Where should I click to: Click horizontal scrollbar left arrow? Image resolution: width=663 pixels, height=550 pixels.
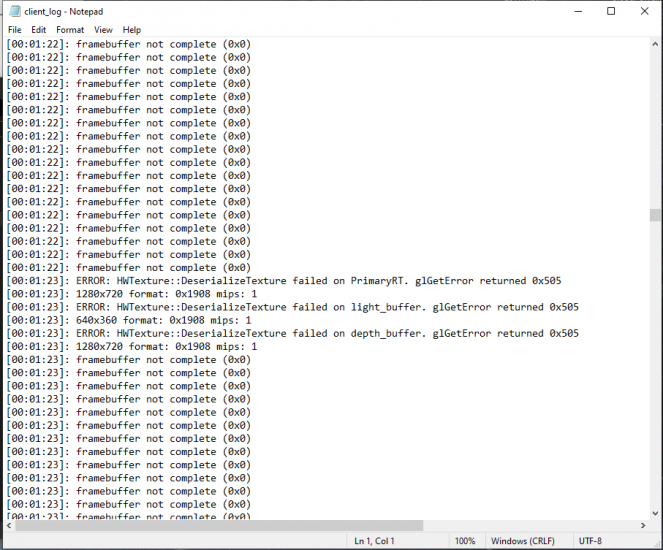click(x=9, y=525)
